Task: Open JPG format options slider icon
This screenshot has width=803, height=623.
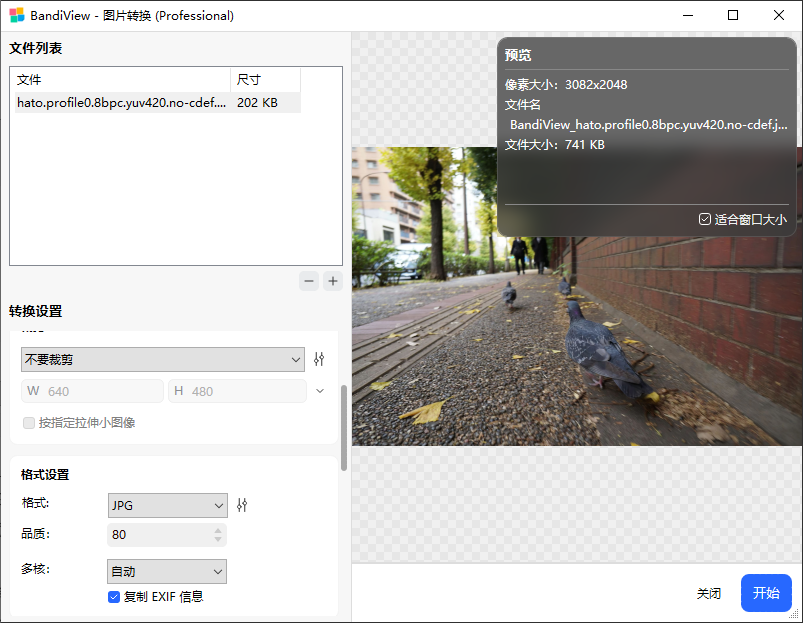Action: click(x=242, y=505)
